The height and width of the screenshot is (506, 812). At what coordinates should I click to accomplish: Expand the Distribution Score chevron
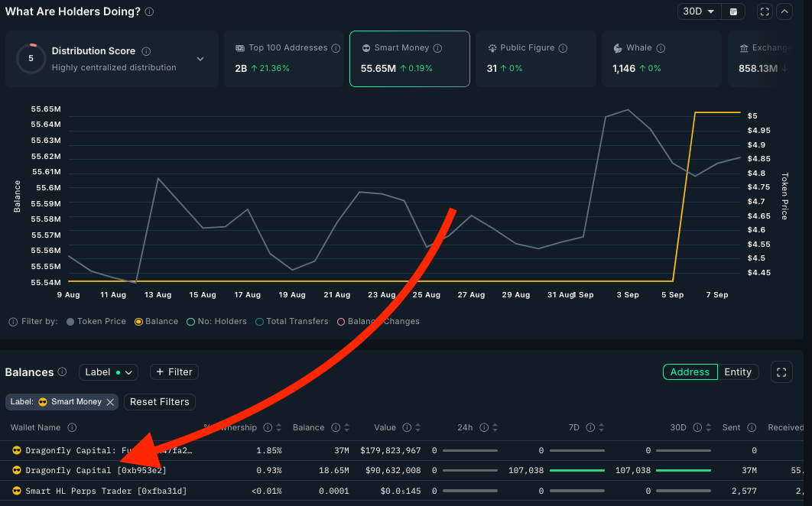(x=200, y=59)
